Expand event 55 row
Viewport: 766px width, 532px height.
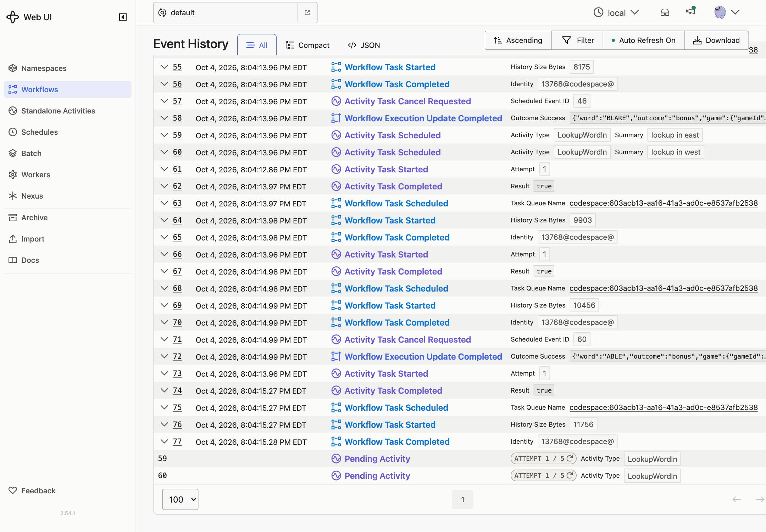coord(164,67)
